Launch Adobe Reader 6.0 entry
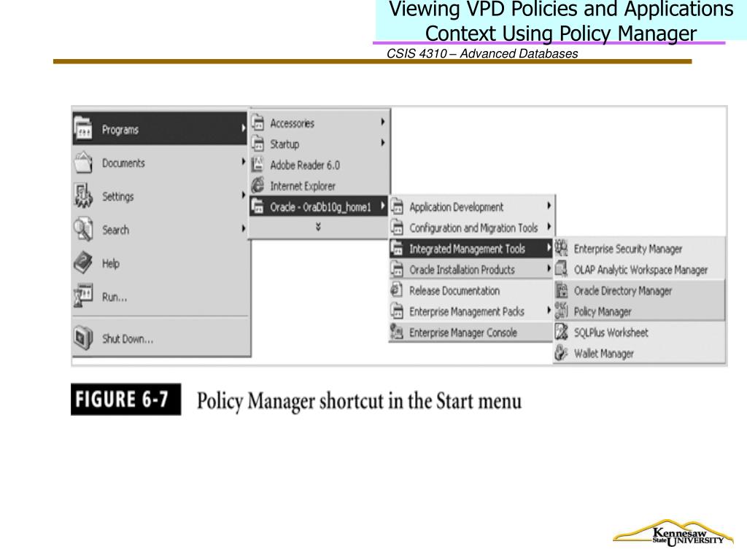This screenshot has height=560, width=747. pos(320,165)
